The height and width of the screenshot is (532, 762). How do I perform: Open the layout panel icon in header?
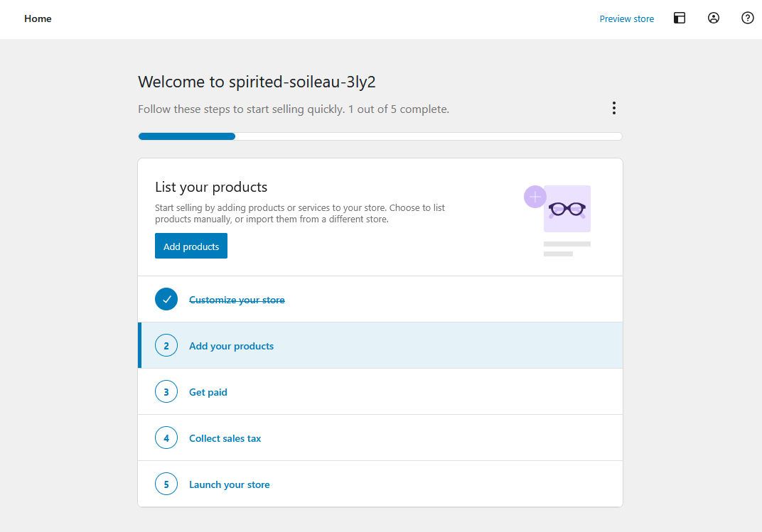(x=680, y=18)
